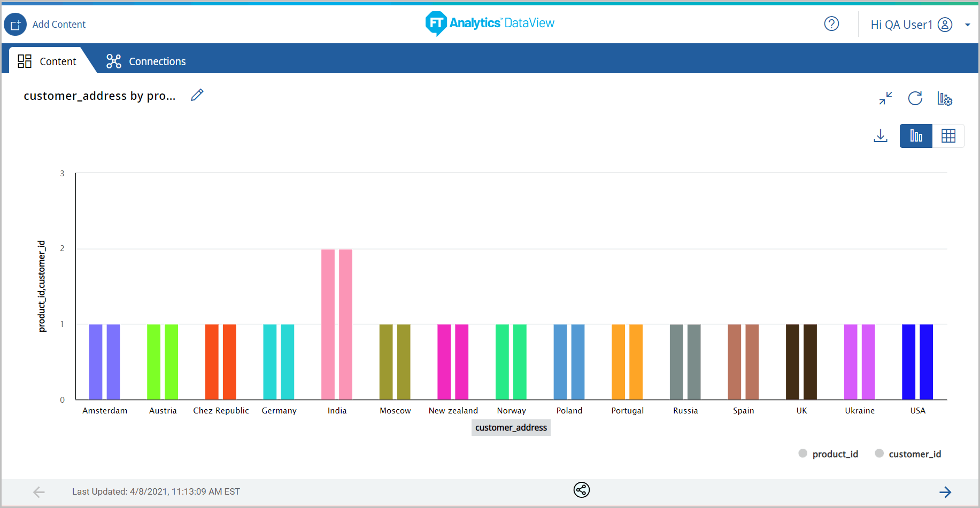Download the chart data
Image resolution: width=980 pixels, height=508 pixels.
[x=881, y=136]
